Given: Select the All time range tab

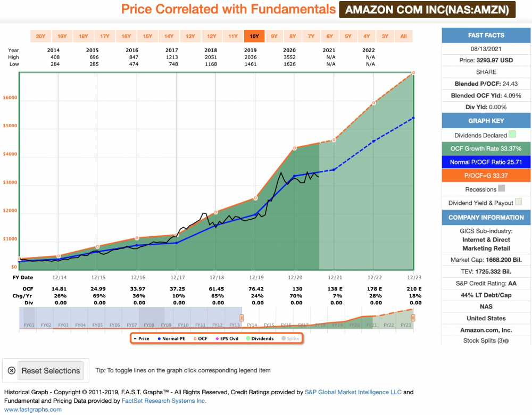Looking at the screenshot, I should point(403,36).
